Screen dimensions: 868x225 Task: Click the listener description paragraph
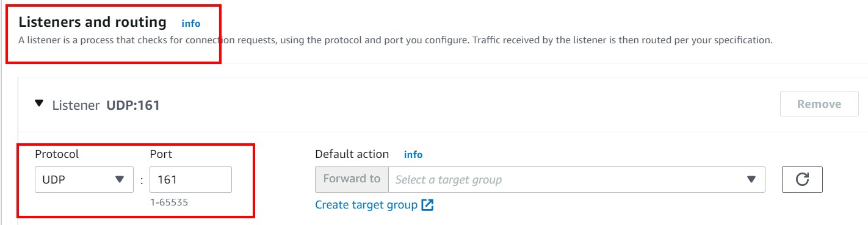point(396,41)
